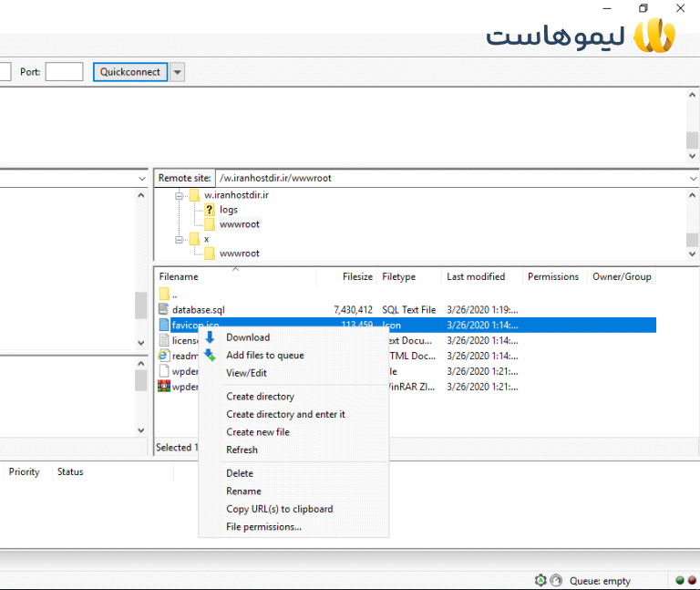700x590 pixels.
Task: Maximize or restore the window
Action: [643, 8]
